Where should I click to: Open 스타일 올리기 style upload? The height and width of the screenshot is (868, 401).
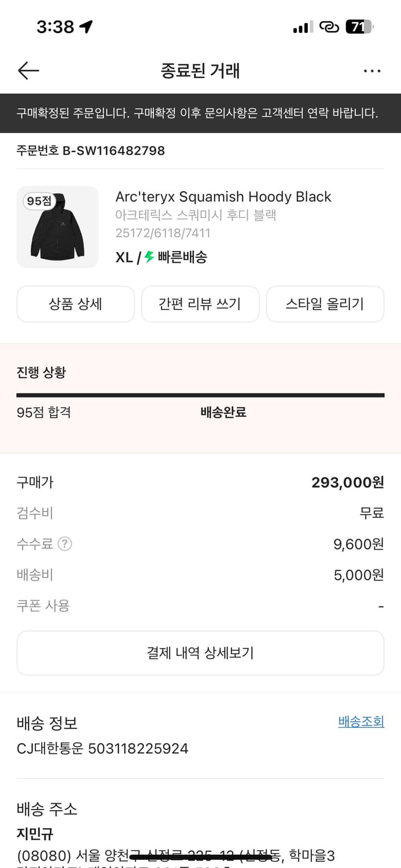[325, 304]
